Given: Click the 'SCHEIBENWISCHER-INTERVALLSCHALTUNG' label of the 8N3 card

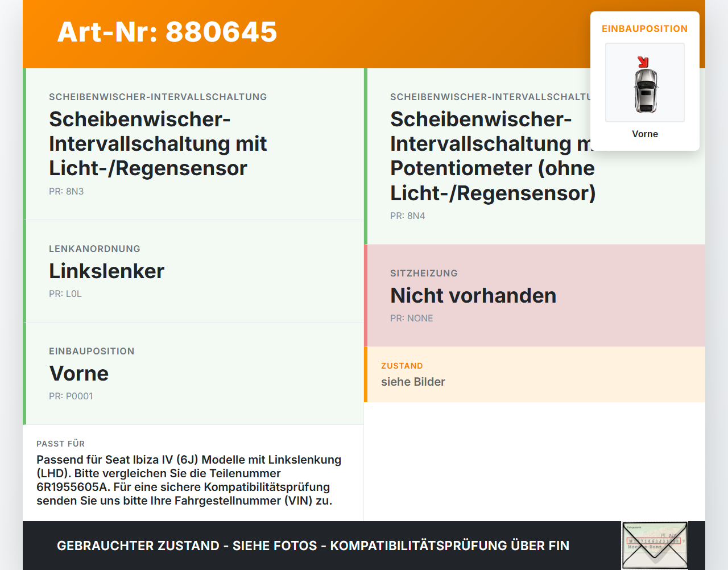Looking at the screenshot, I should pos(158,97).
